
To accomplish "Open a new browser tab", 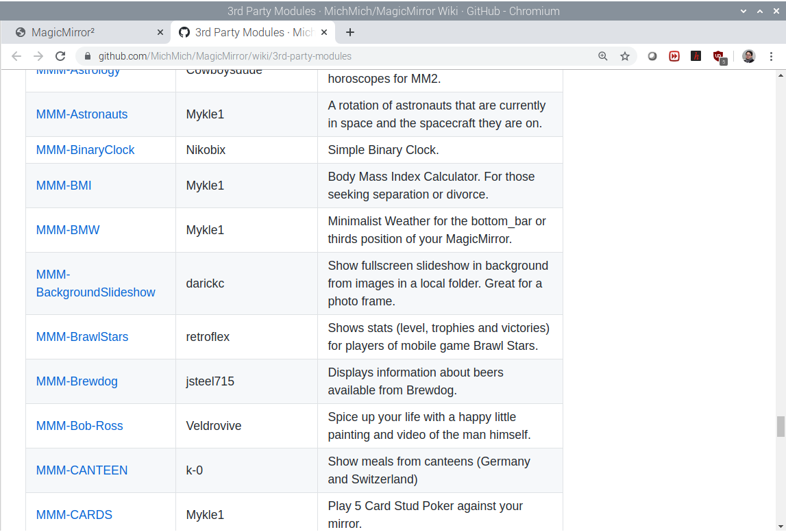I will click(350, 32).
